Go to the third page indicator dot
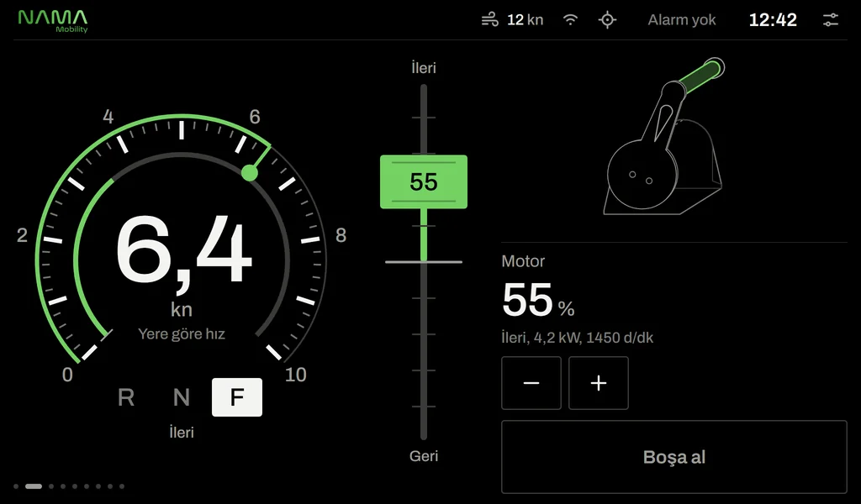Viewport: 861px width, 504px height. (51, 486)
